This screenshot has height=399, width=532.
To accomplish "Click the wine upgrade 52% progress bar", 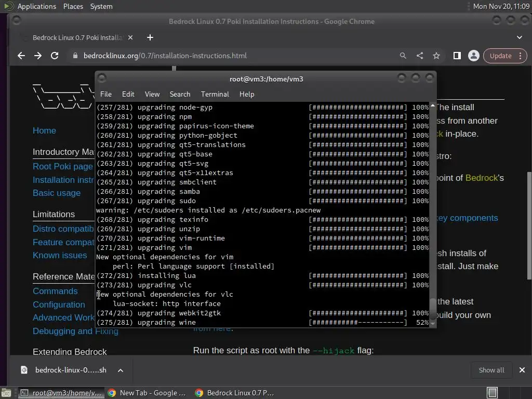I will [x=358, y=323].
